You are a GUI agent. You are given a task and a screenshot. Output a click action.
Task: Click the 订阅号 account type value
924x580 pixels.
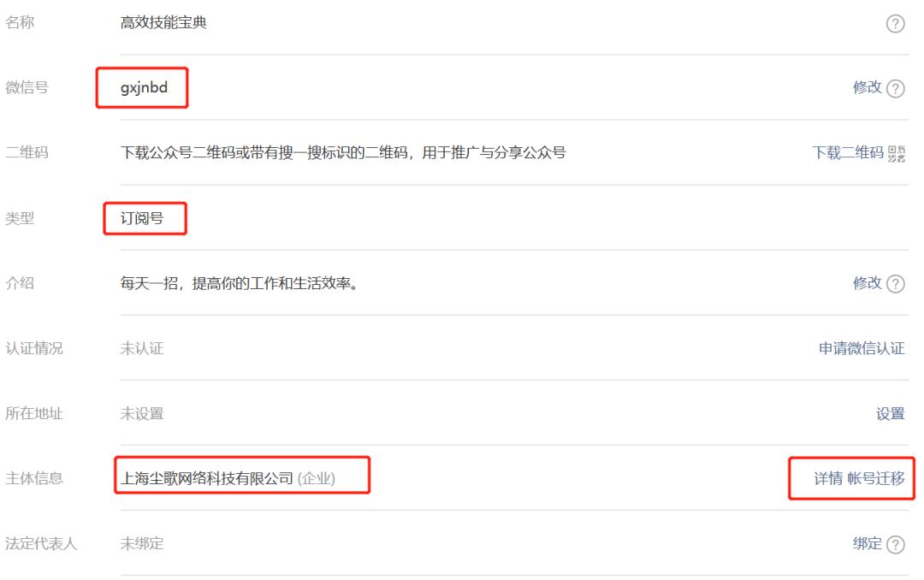141,218
